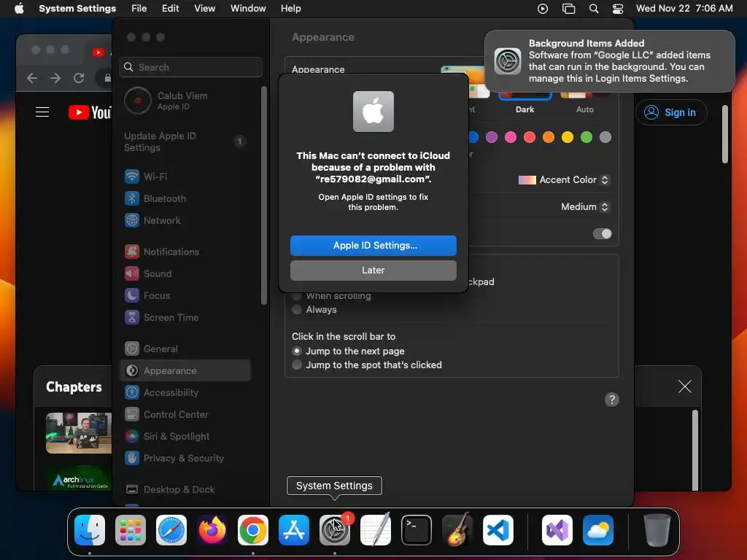Open Control Center in menu bar
Image resolution: width=747 pixels, height=560 pixels.
(618, 9)
